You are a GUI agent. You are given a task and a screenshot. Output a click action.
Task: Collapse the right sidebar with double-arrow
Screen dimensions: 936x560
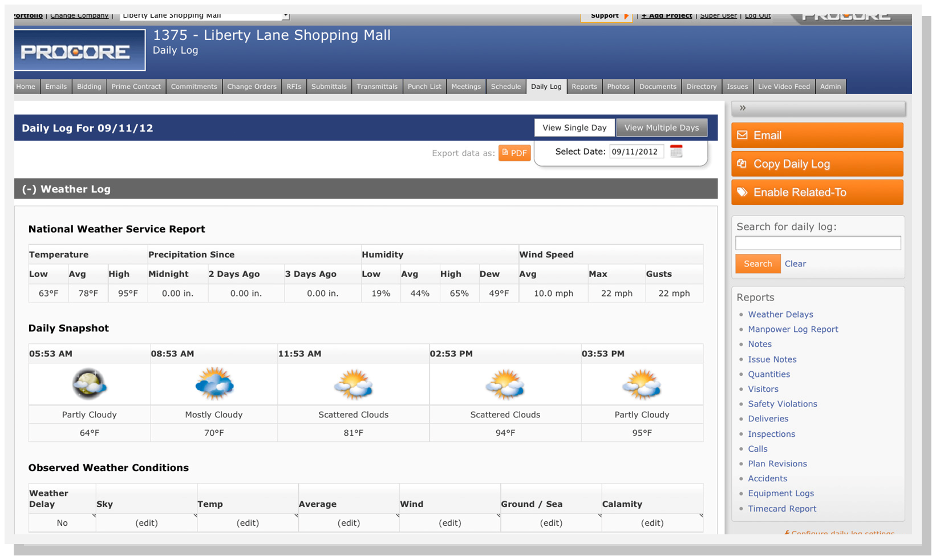pyautogui.click(x=743, y=108)
